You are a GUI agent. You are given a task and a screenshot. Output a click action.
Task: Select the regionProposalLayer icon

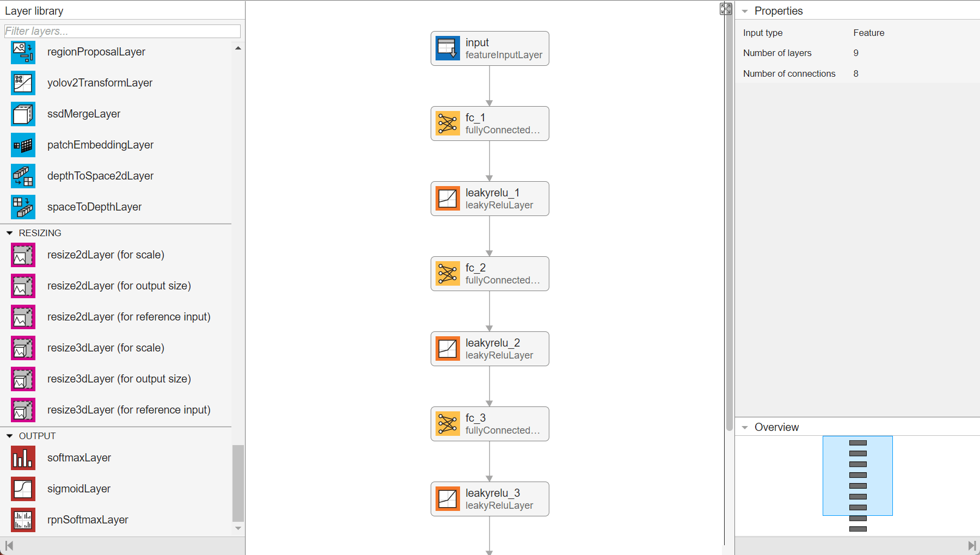(23, 52)
